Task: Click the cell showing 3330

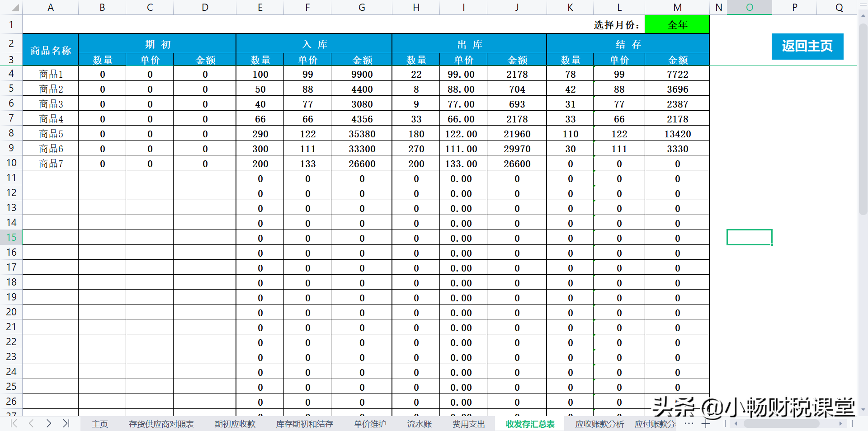Action: (x=677, y=148)
